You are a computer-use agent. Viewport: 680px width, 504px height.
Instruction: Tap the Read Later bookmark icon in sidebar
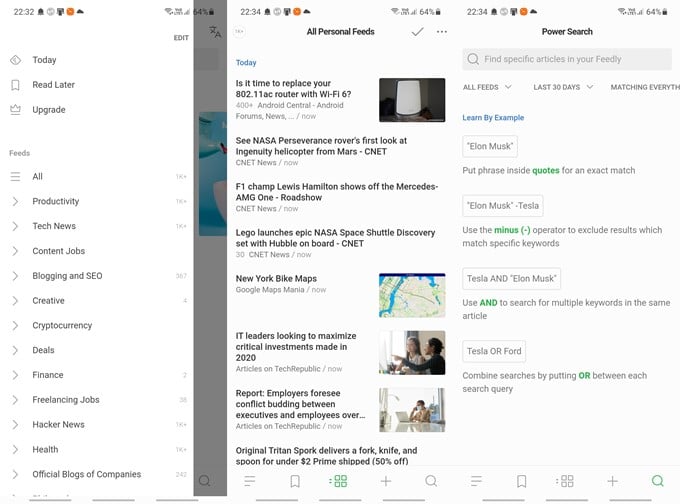[15, 85]
